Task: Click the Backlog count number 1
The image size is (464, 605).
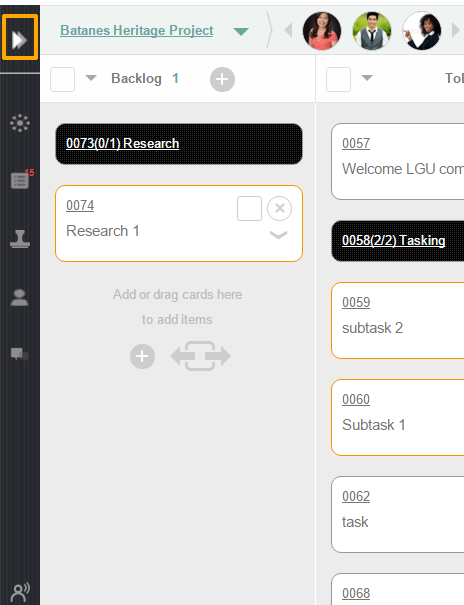Action: coord(175,79)
